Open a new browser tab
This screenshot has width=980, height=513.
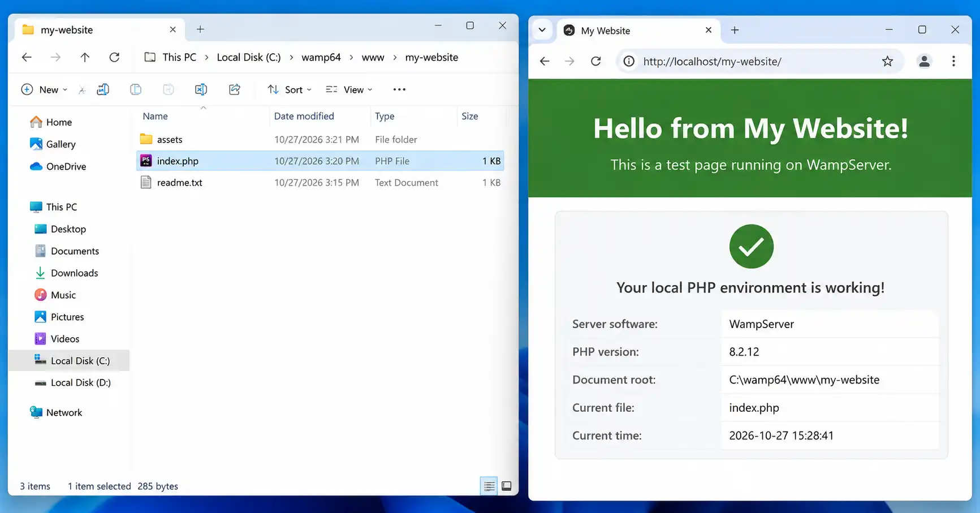pyautogui.click(x=735, y=30)
